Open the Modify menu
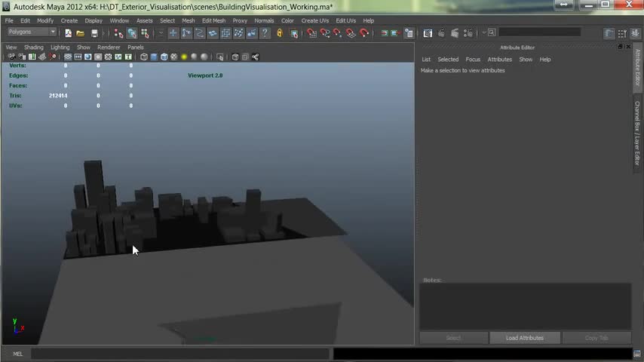The height and width of the screenshot is (362, 644). (45, 20)
